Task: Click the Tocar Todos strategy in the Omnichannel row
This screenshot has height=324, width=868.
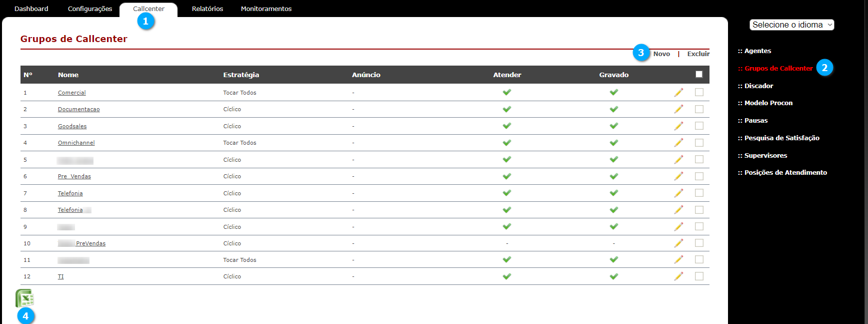Action: coord(240,143)
